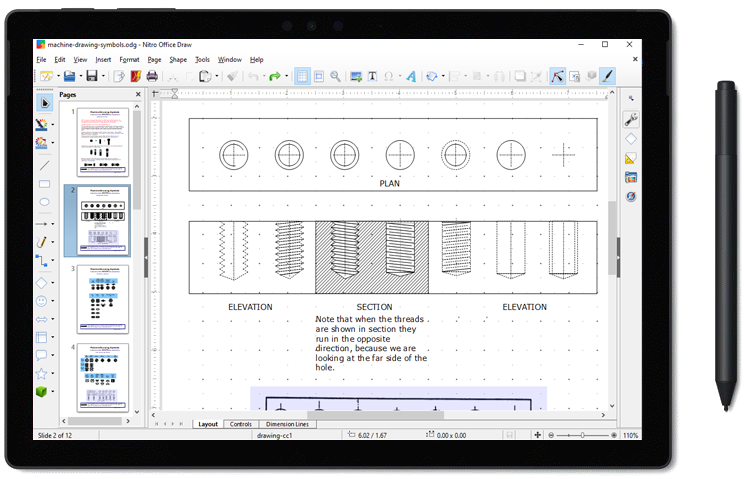744x479 pixels.
Task: Select the Rectangle tool
Action: click(x=44, y=184)
